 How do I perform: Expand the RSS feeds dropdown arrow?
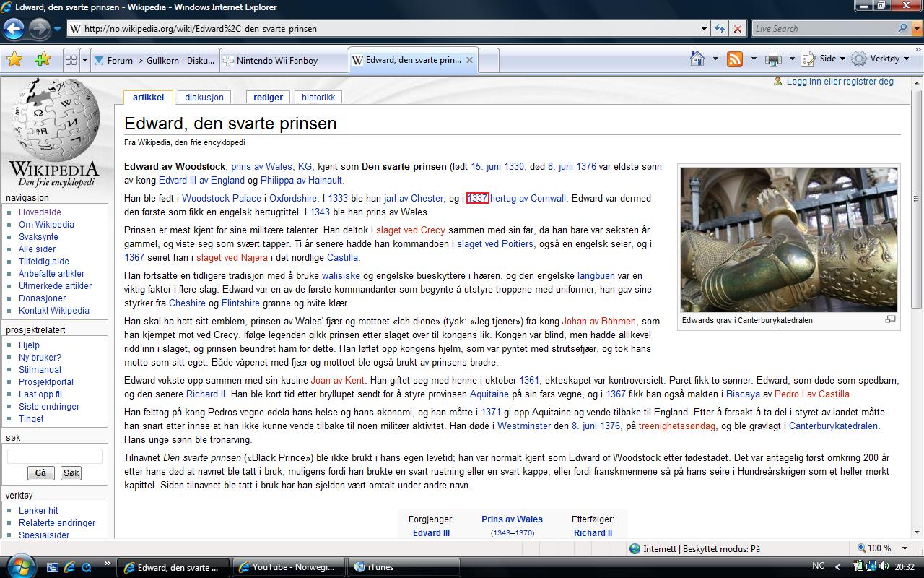coord(754,59)
